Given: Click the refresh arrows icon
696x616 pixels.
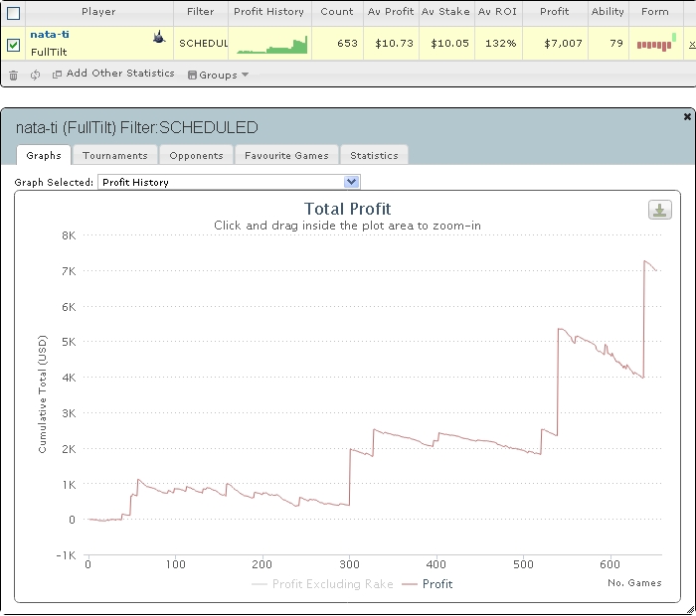Looking at the screenshot, I should click(35, 75).
